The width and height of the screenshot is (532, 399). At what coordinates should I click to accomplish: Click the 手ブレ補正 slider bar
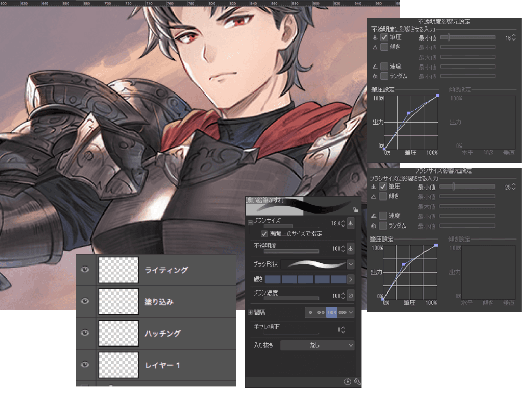[291, 333]
